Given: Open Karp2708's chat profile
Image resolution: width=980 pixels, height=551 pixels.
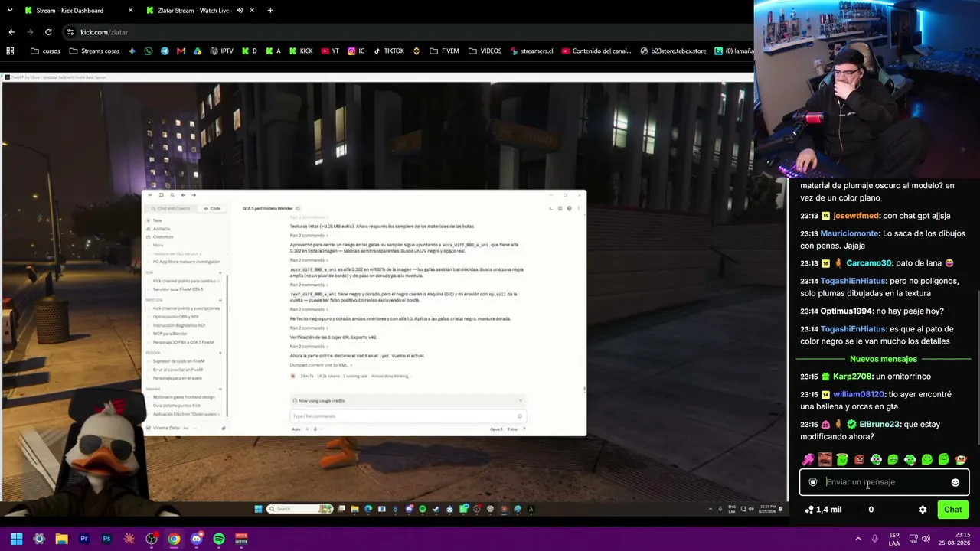Looking at the screenshot, I should pyautogui.click(x=852, y=377).
